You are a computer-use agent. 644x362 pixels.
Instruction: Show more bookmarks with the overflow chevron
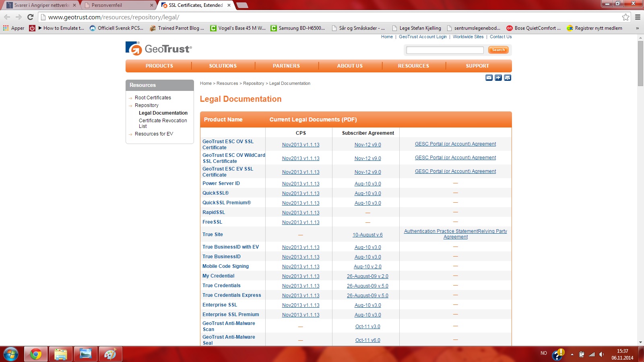pyautogui.click(x=637, y=28)
